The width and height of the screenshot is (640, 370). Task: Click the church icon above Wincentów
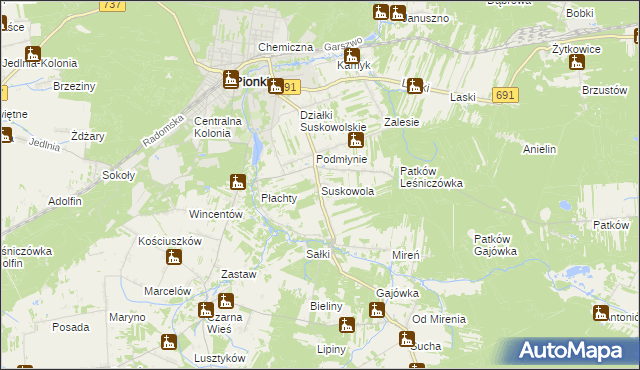point(238,182)
